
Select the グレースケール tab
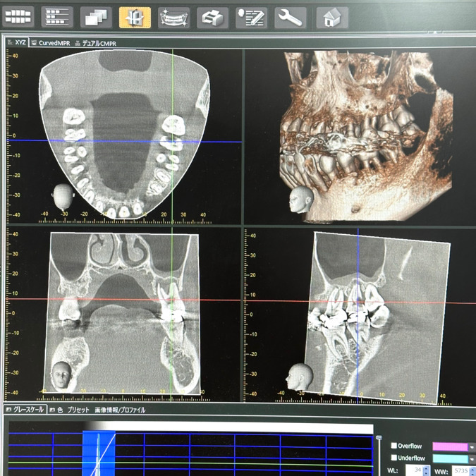coord(26,410)
